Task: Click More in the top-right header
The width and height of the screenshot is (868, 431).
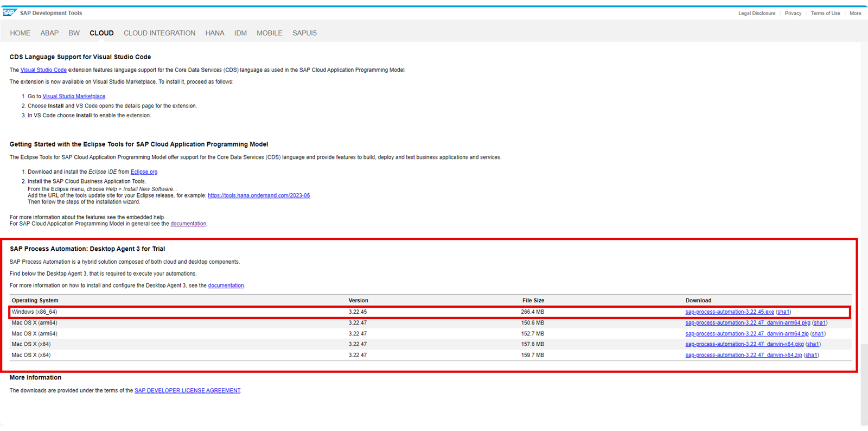Action: click(x=856, y=13)
